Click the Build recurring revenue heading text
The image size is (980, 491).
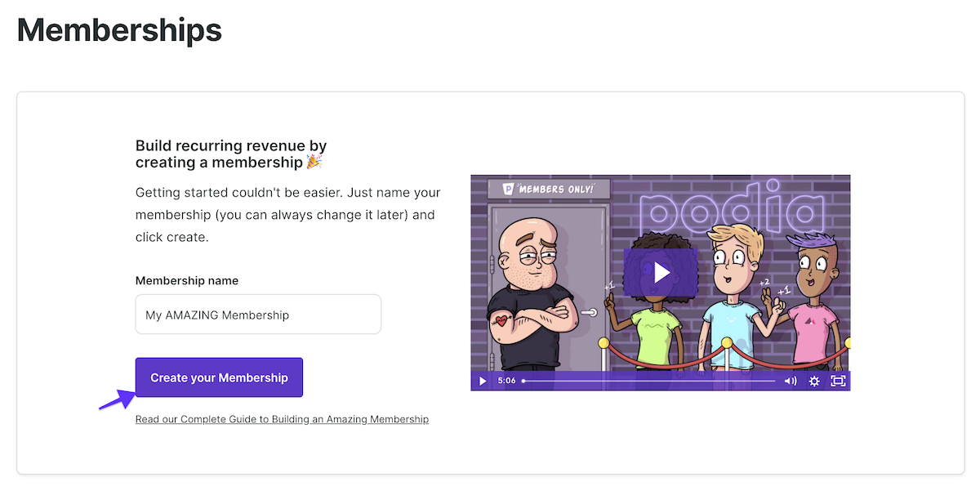coord(231,154)
